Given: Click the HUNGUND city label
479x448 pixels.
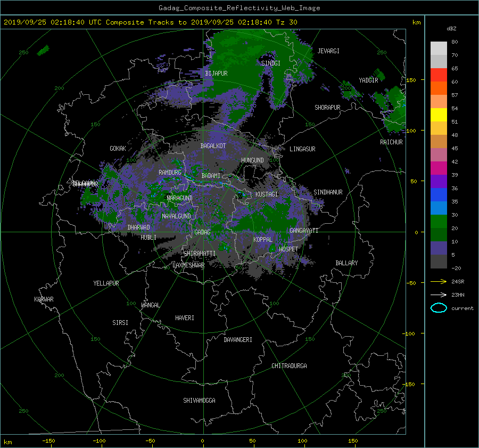Looking at the screenshot, I should (x=252, y=160).
